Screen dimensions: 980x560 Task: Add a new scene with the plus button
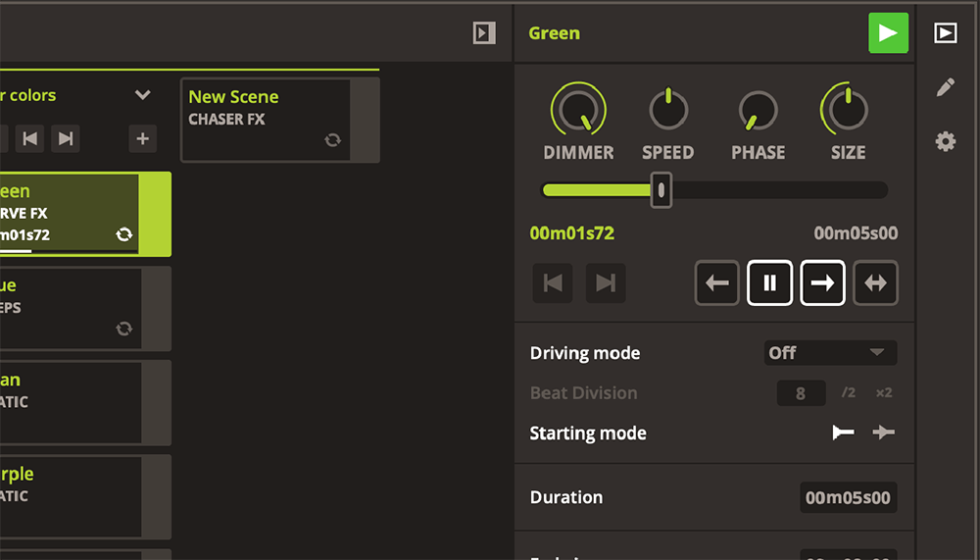(143, 138)
